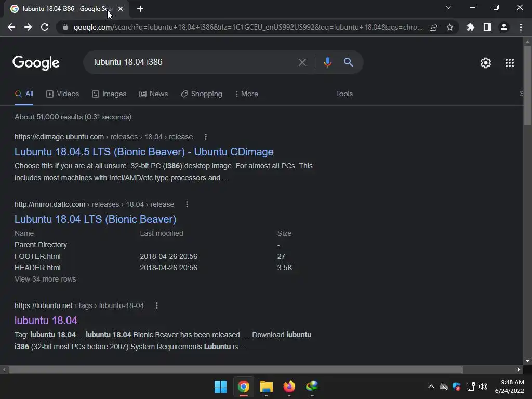Open Chrome three-dot menu
532x399 pixels.
point(521,27)
